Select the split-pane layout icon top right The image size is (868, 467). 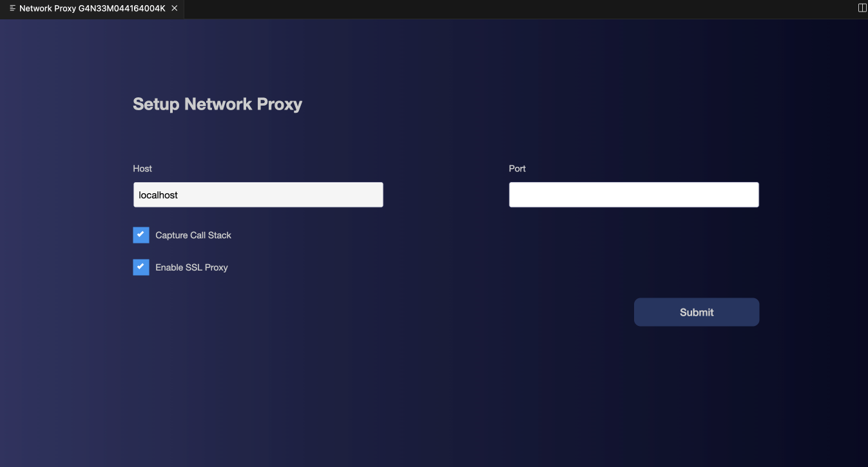point(861,8)
